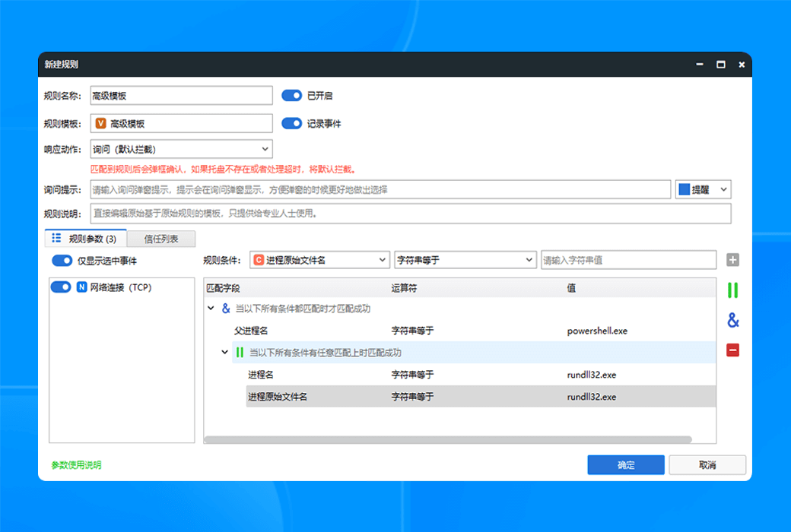Close the 新建规则 dialog
The height and width of the screenshot is (532, 791).
[742, 65]
